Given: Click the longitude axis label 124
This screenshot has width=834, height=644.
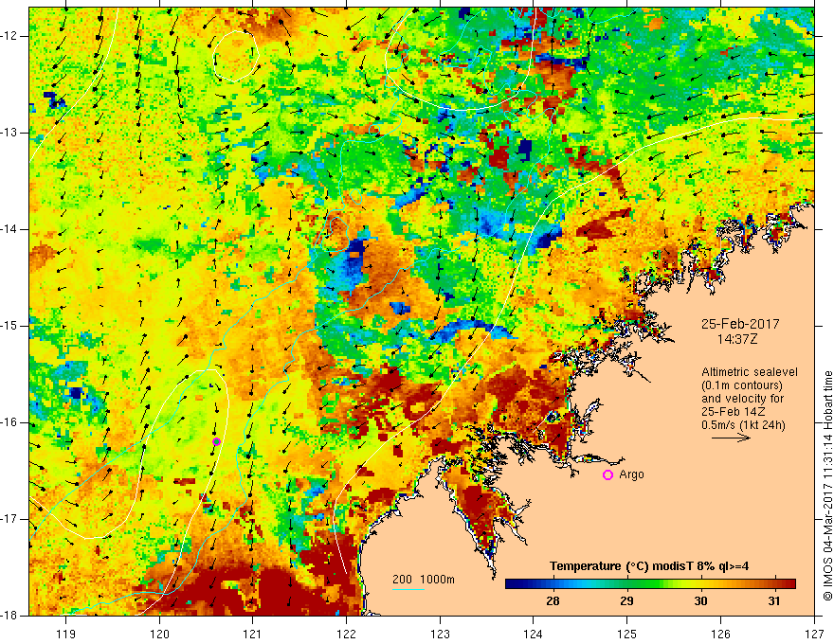Looking at the screenshot, I should [x=534, y=634].
